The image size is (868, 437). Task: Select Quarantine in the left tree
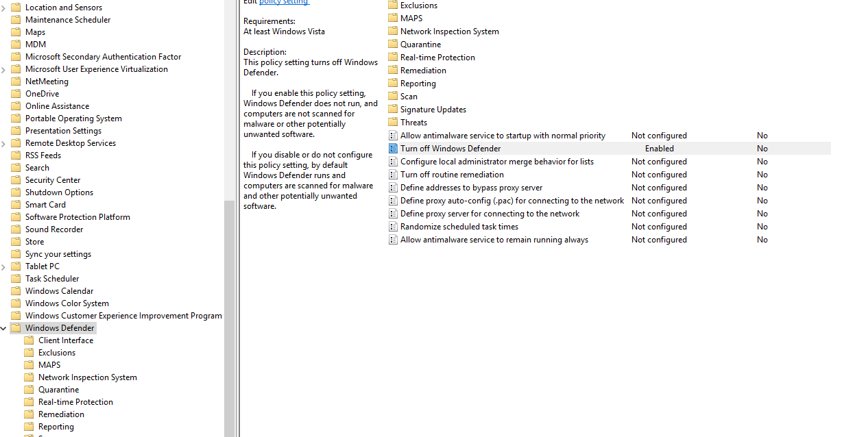click(x=59, y=390)
